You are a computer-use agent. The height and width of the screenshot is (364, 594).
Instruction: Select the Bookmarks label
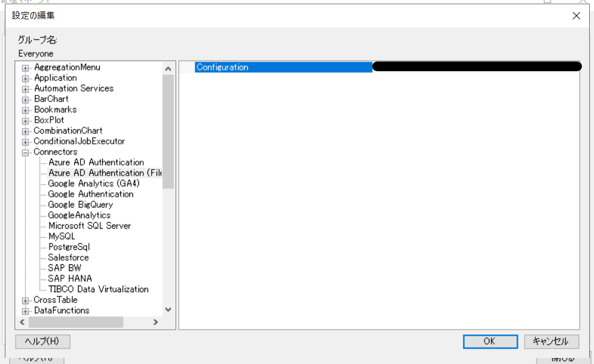click(56, 110)
